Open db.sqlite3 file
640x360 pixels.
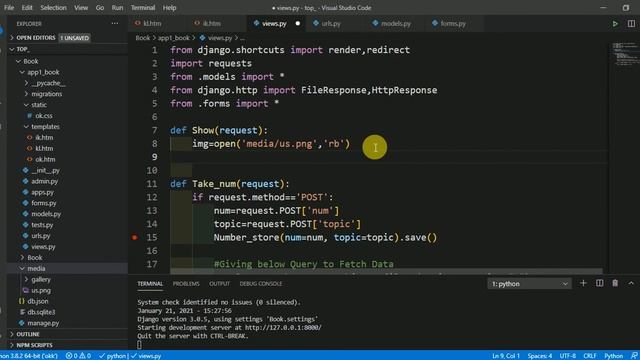tap(41, 312)
